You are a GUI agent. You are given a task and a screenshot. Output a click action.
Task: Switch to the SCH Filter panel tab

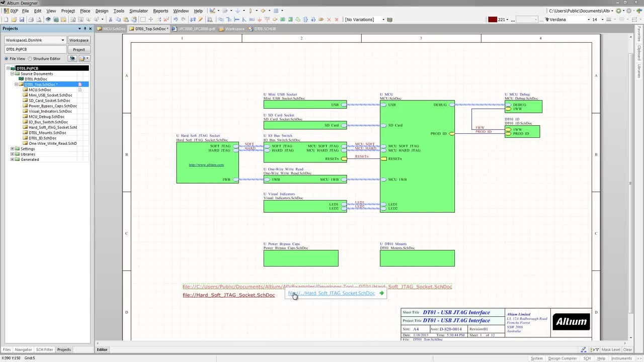click(x=44, y=349)
